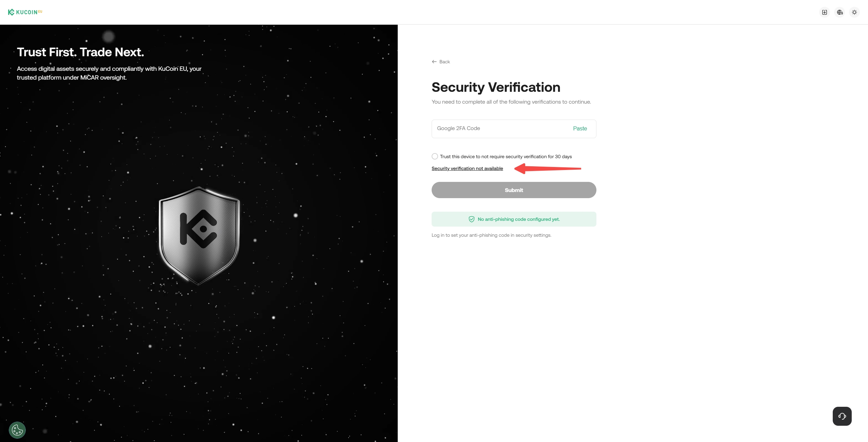The width and height of the screenshot is (868, 442).
Task: Open the app download icon
Action: pos(825,12)
